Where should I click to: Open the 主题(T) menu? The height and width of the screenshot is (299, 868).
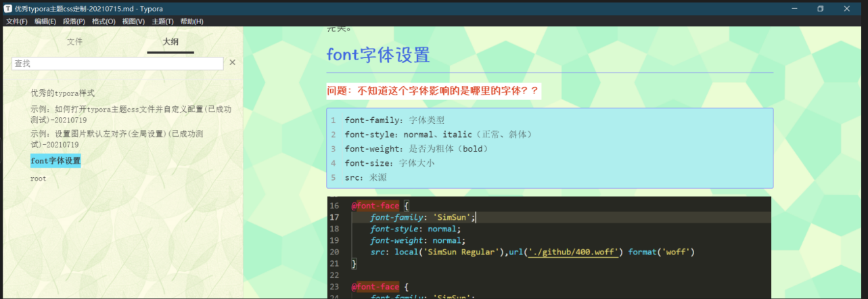point(162,22)
